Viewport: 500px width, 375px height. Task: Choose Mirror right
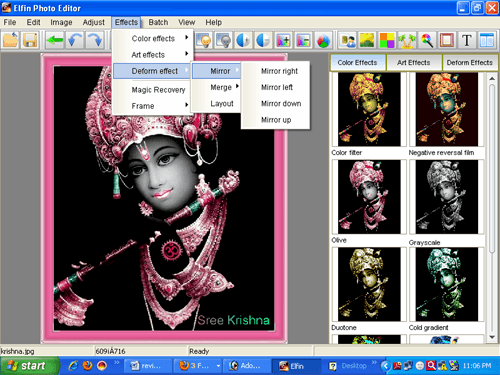(276, 71)
